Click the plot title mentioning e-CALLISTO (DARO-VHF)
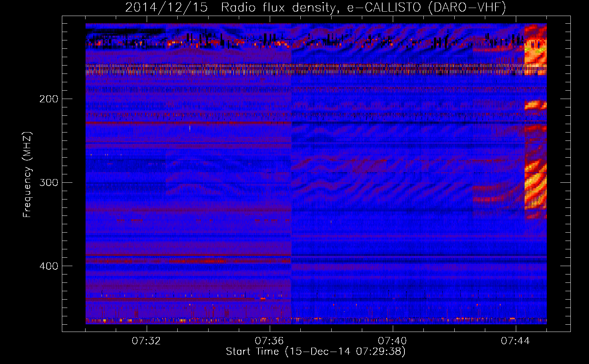Screen dimensions: 589x364 (315, 7)
